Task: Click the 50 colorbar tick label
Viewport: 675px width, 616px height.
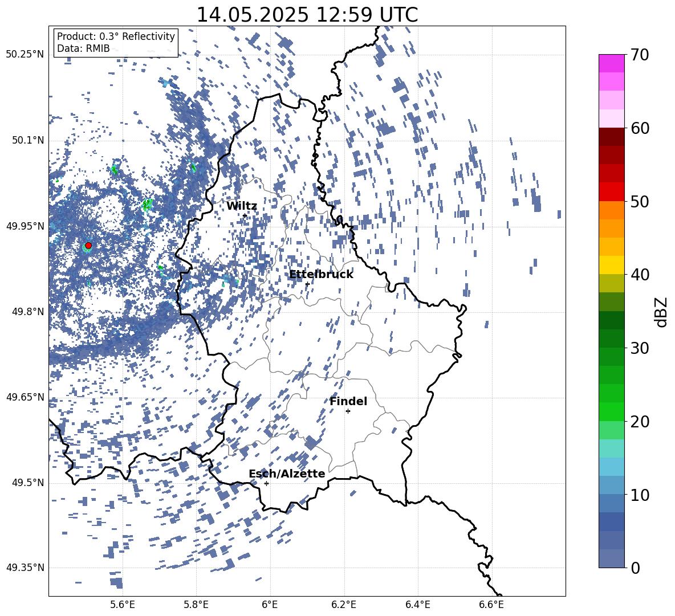Action: pos(640,202)
